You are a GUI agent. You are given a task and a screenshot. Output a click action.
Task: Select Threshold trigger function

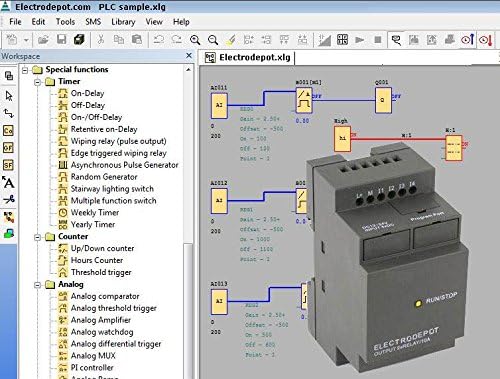(x=101, y=272)
